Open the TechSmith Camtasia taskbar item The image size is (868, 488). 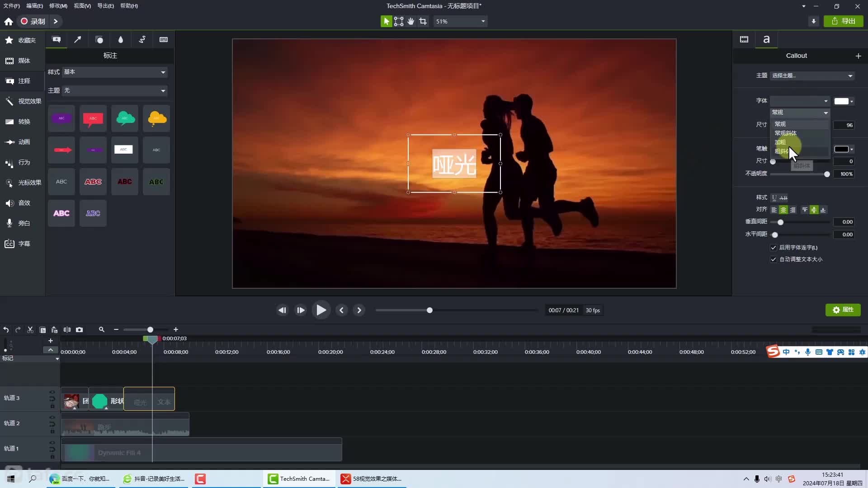click(x=299, y=479)
